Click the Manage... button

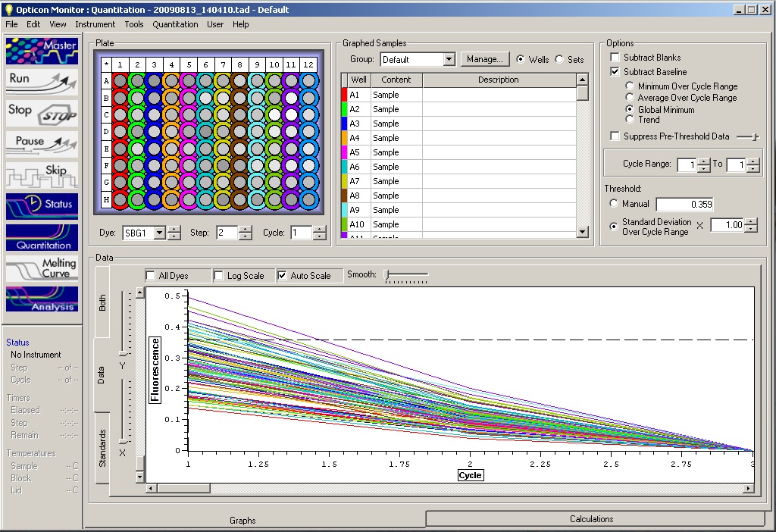point(484,59)
